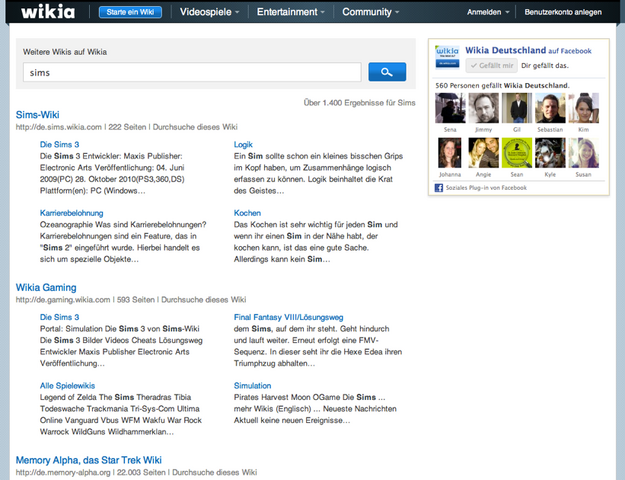Toggle the 'Gefällt mir' like button
The image size is (625, 480).
[x=491, y=66]
